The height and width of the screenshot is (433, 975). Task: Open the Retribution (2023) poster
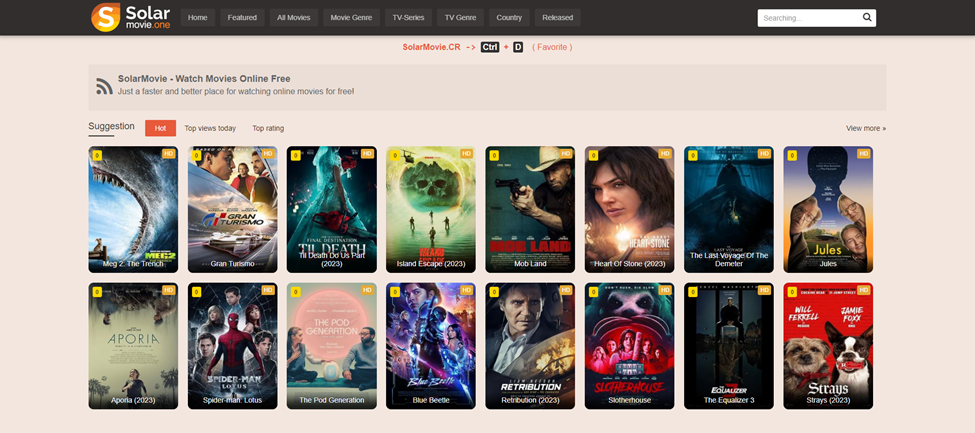point(530,346)
